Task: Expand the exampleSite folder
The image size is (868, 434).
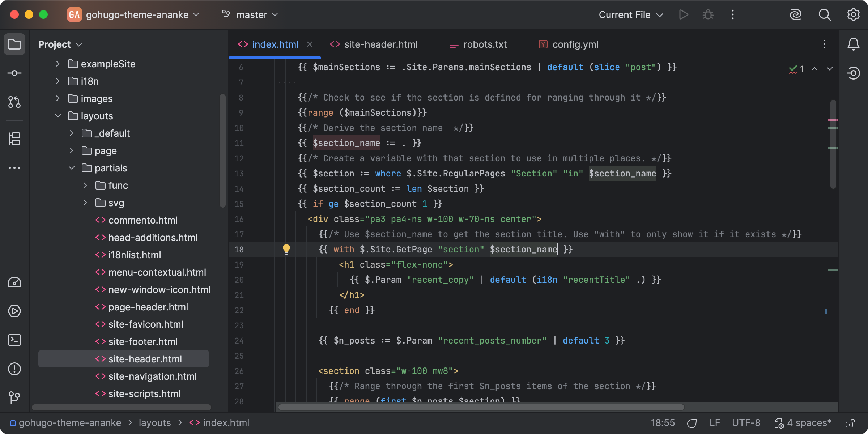Action: coord(58,64)
